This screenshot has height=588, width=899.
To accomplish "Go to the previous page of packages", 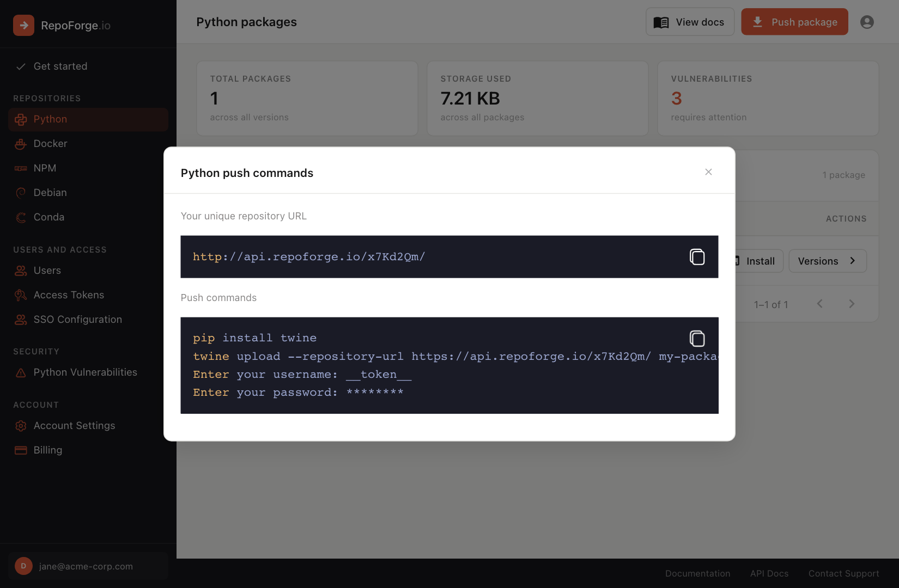I will [x=819, y=304].
